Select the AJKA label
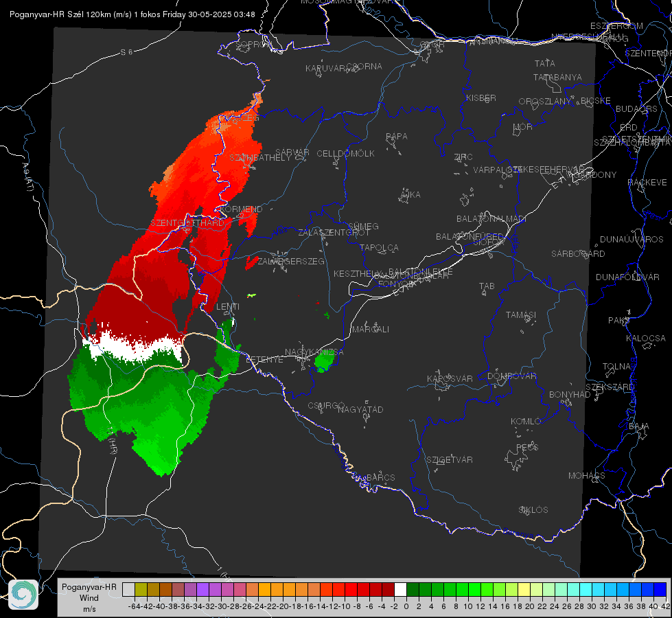 pyautogui.click(x=410, y=195)
